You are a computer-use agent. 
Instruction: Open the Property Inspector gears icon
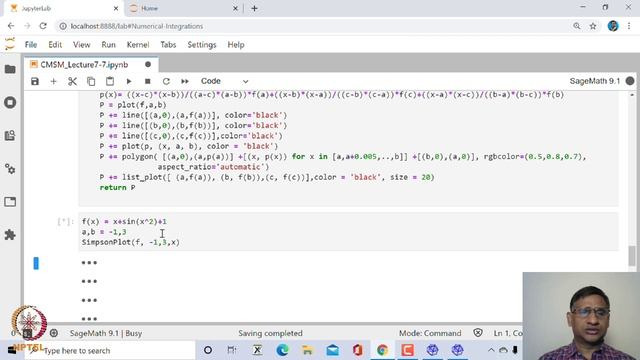tap(10, 169)
